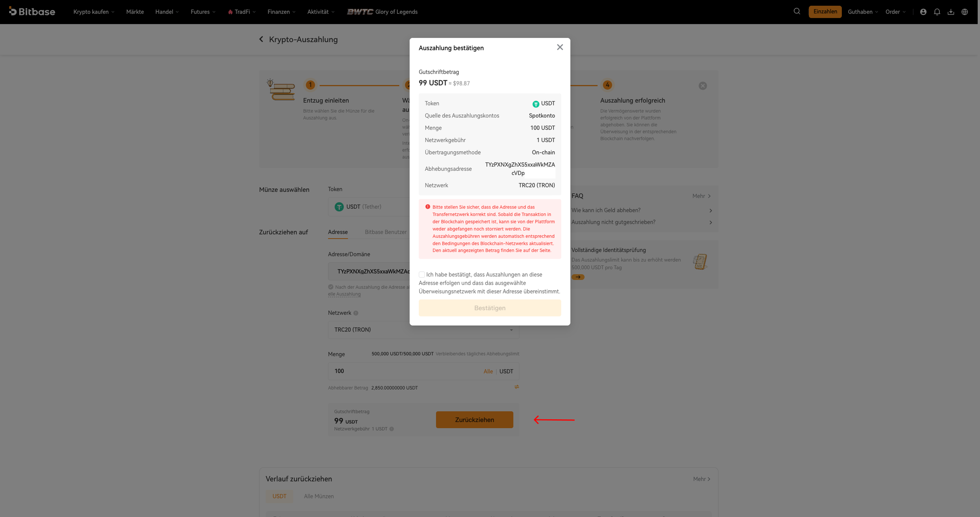
Task: Open the Guthaben dropdown
Action: click(863, 12)
